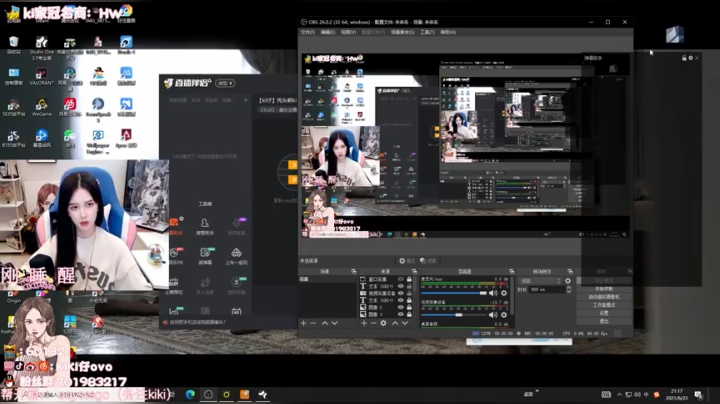
Task: Open the orange app on taskbar
Action: 244,394
